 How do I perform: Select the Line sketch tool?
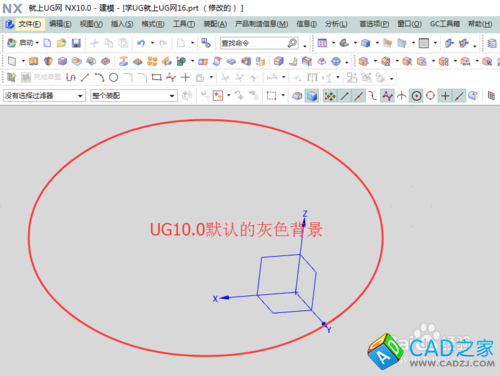click(x=85, y=78)
